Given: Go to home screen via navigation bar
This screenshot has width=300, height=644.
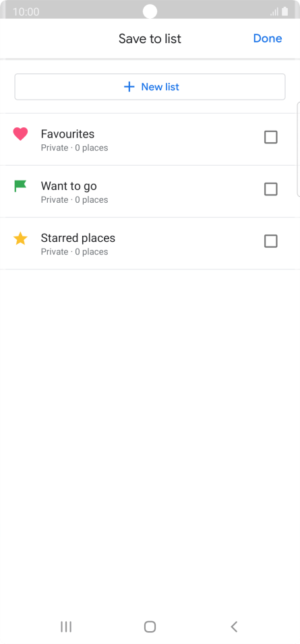Looking at the screenshot, I should click(x=150, y=626).
